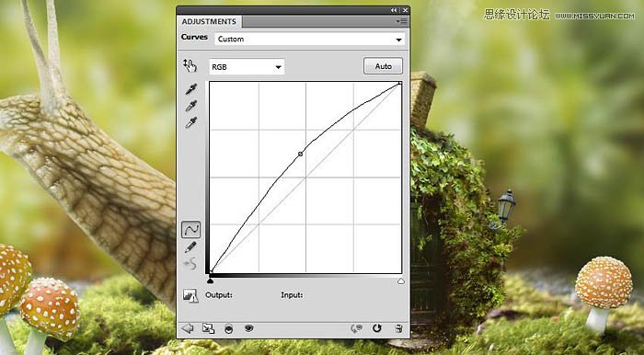Click the black point input slider
644x355 pixels.
click(211, 281)
